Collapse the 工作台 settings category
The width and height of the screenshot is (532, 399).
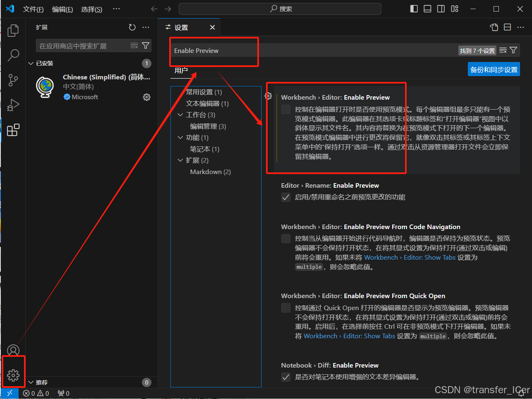click(180, 115)
